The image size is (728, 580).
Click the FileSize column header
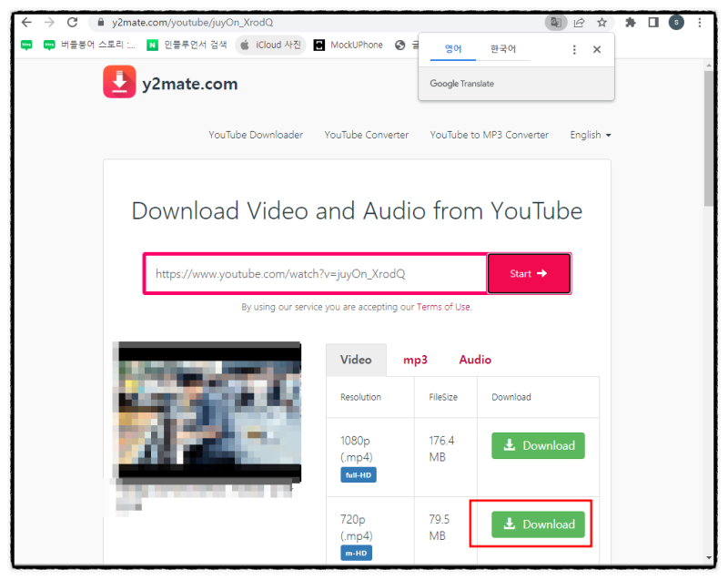coord(443,397)
